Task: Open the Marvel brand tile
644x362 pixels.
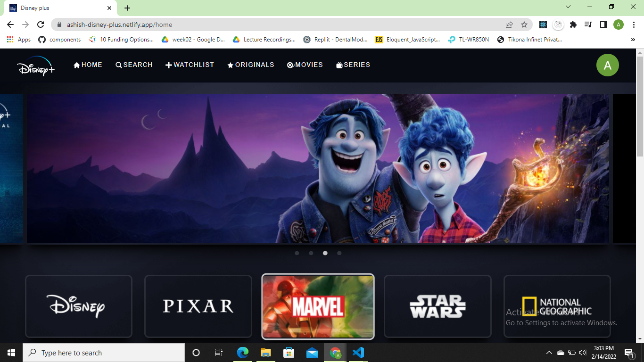Action: [x=318, y=306]
